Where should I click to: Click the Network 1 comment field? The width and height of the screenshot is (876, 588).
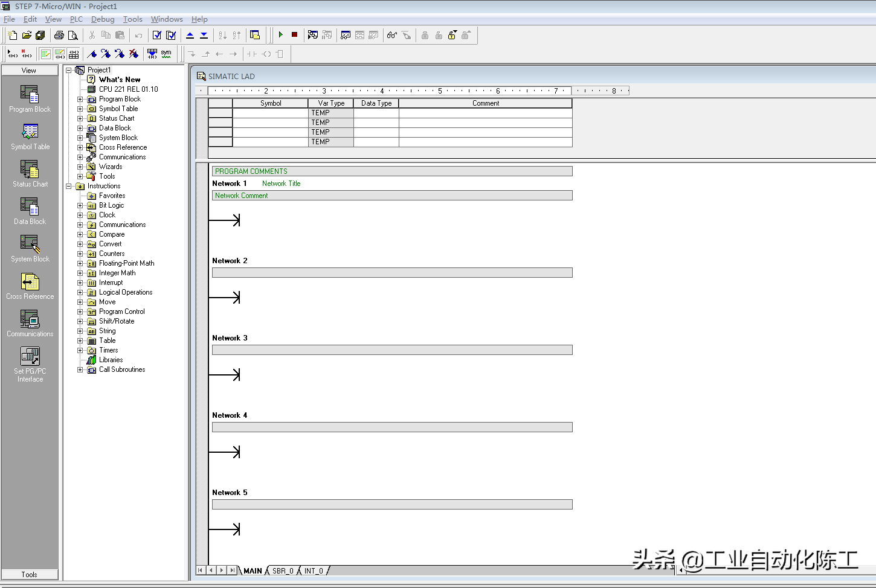tap(391, 196)
